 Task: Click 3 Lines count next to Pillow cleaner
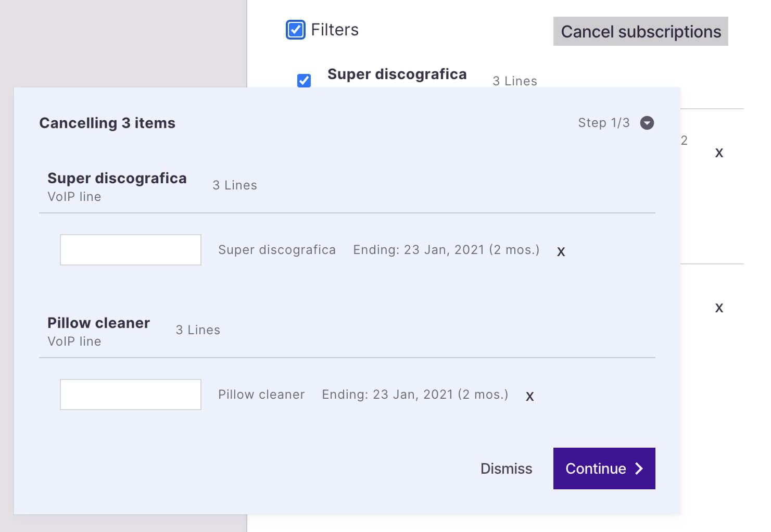point(198,330)
